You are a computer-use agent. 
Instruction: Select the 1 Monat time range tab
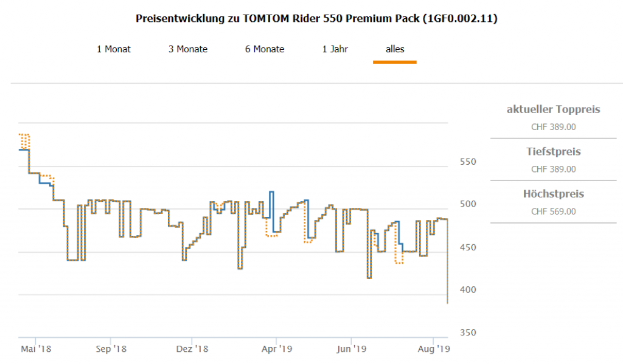click(114, 49)
